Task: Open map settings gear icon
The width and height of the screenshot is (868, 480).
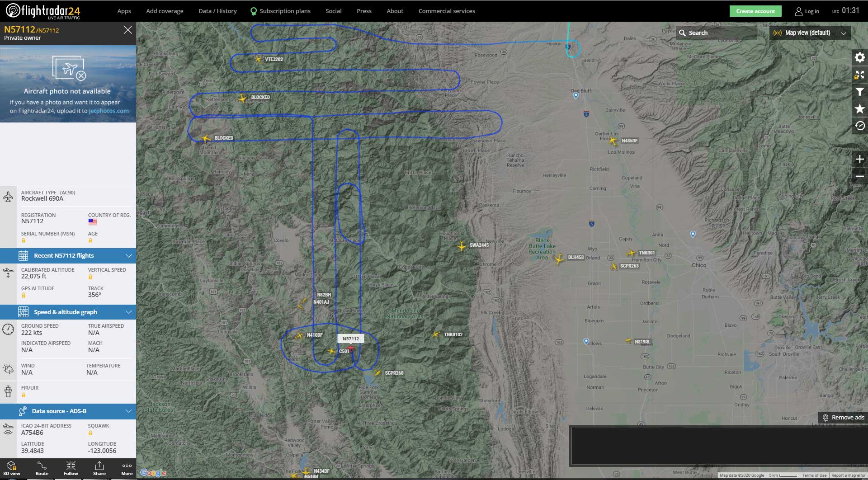Action: [859, 57]
